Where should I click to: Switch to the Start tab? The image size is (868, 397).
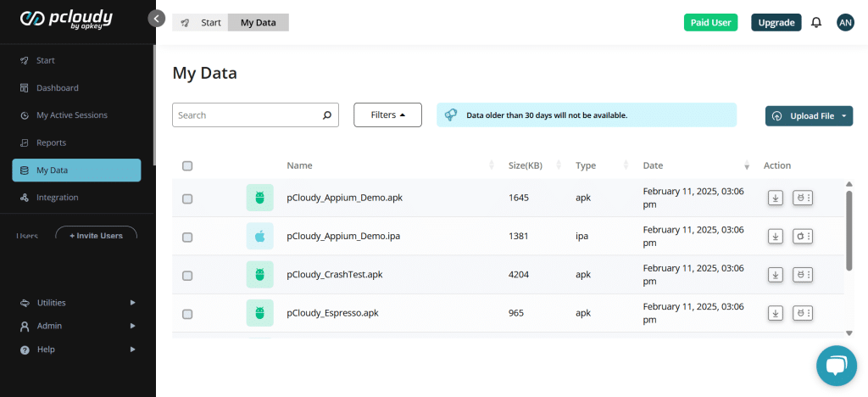click(201, 23)
